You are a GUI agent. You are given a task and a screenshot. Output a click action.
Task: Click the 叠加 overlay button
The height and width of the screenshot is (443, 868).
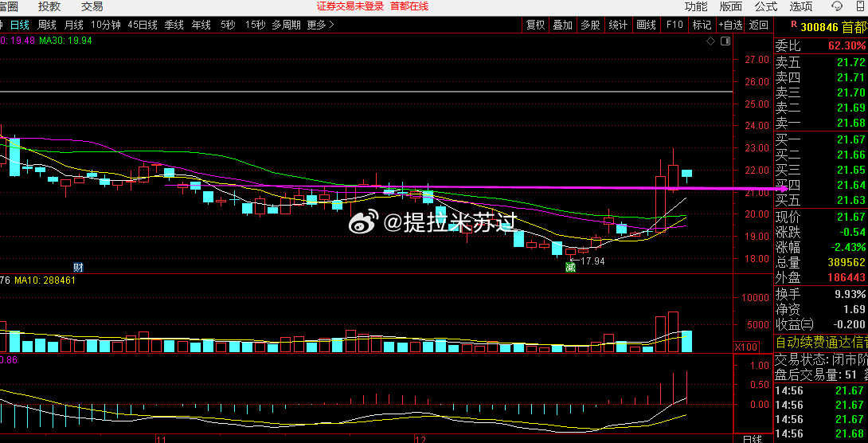click(x=562, y=25)
